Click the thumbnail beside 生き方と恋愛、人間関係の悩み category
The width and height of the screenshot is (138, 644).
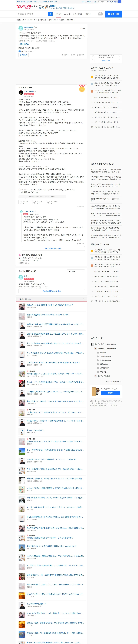[92, 344]
